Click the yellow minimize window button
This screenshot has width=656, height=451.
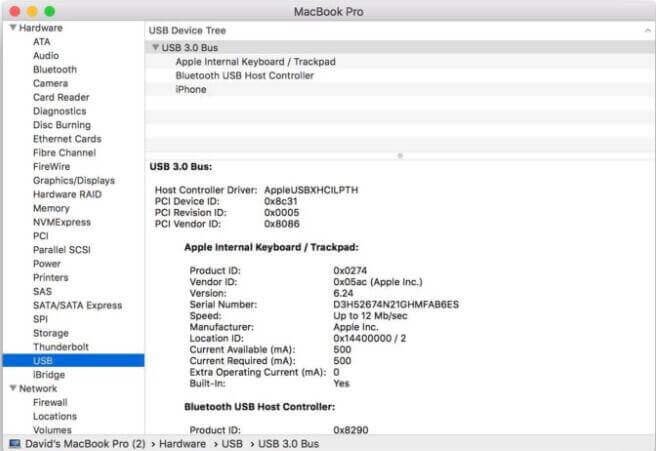tap(32, 11)
